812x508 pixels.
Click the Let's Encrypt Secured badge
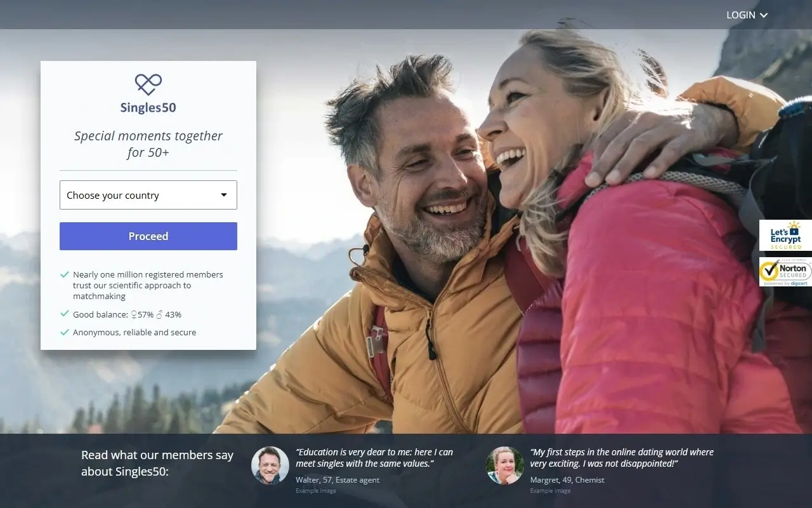pos(785,235)
